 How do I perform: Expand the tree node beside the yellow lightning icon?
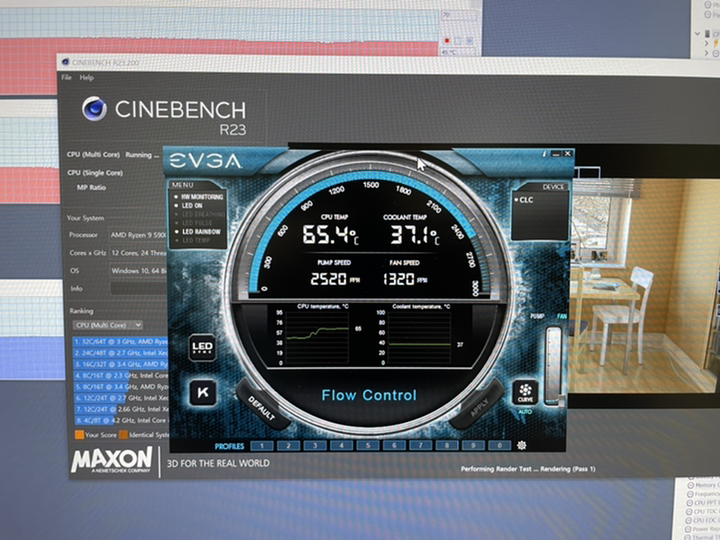(x=707, y=43)
